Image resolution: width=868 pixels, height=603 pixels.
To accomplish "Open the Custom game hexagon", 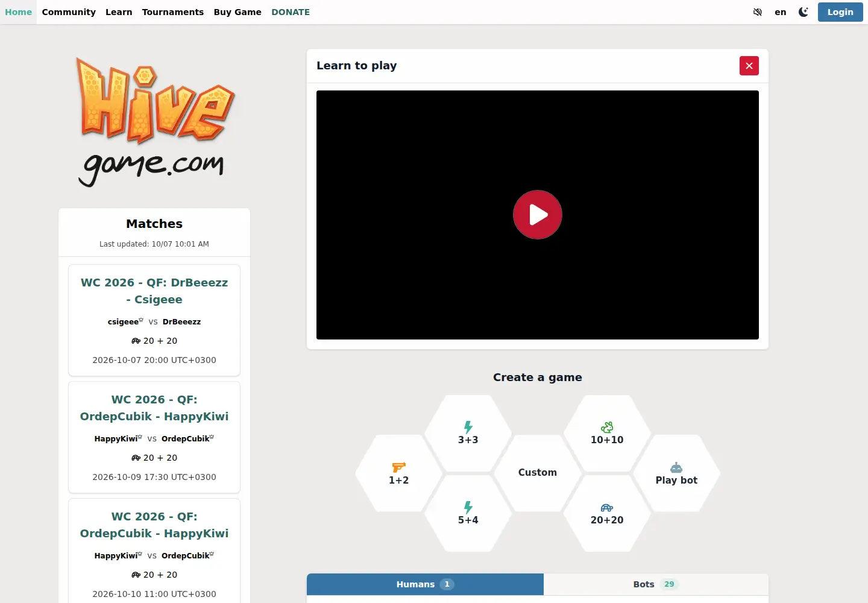I will 538,473.
